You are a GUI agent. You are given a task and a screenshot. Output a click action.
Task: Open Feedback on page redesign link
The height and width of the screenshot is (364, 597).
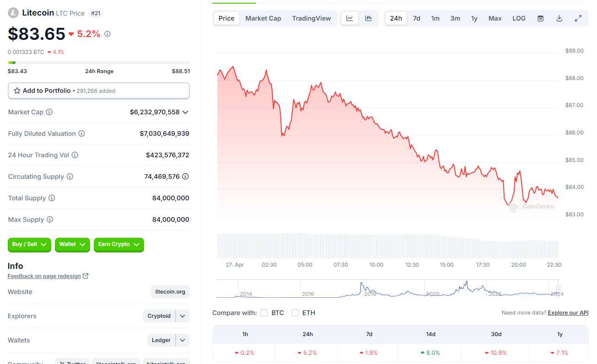(x=44, y=276)
